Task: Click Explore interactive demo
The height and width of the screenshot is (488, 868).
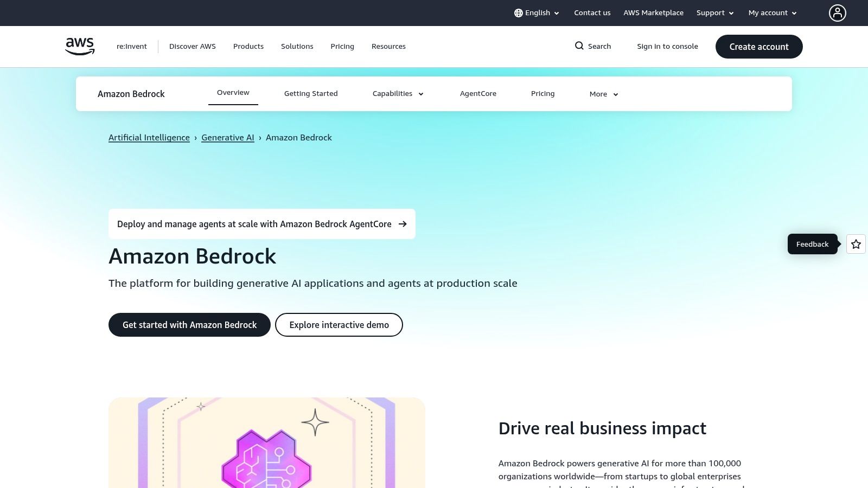Action: pyautogui.click(x=339, y=325)
